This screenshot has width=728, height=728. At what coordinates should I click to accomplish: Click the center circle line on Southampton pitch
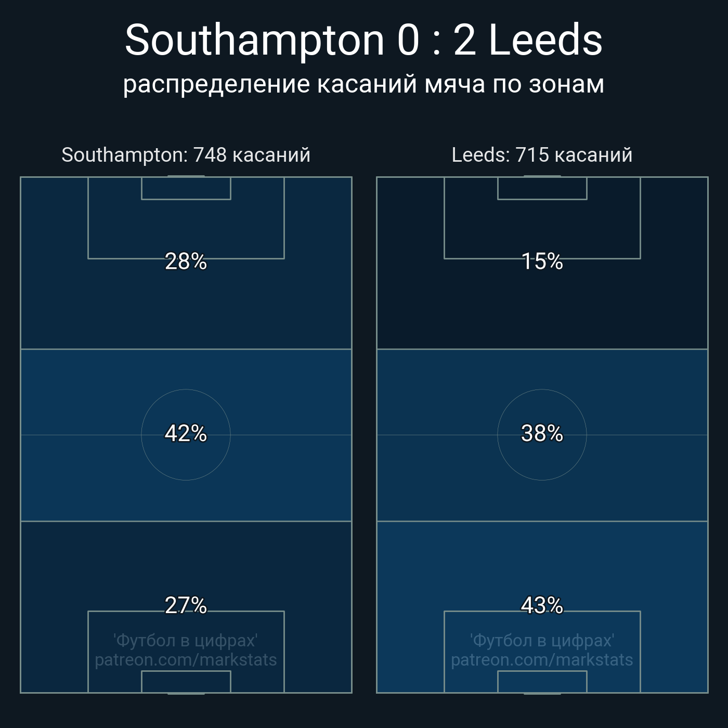[x=186, y=389]
